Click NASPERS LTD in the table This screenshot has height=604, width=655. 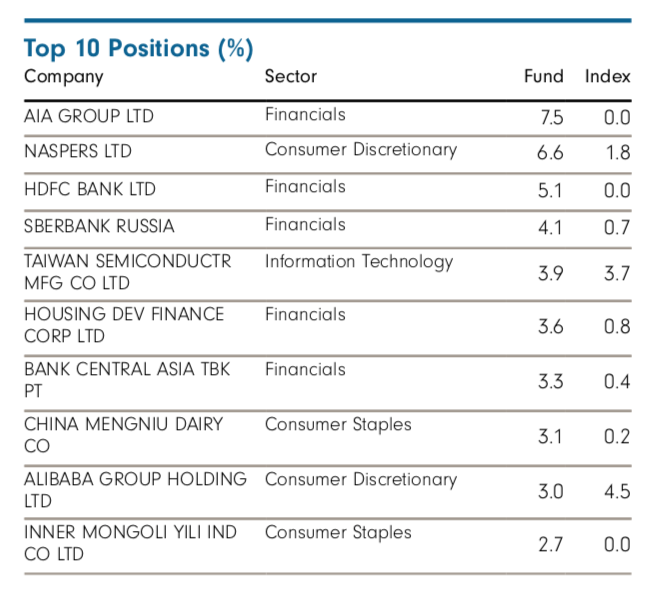click(x=78, y=152)
